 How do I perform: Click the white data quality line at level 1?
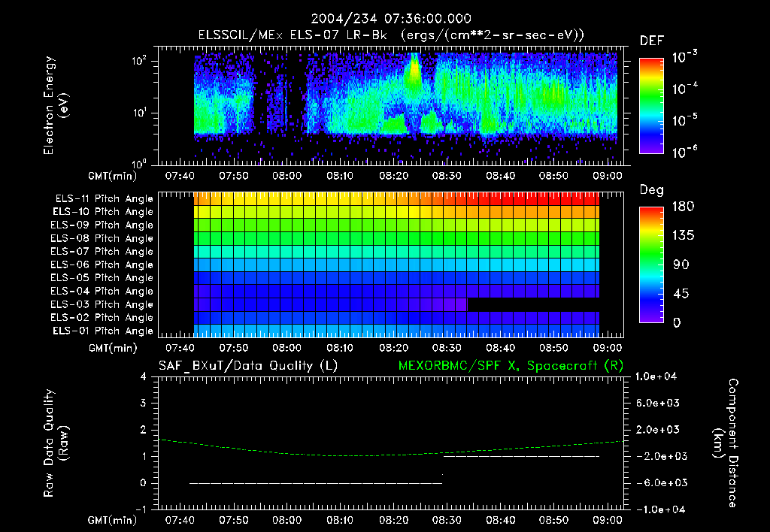[521, 456]
